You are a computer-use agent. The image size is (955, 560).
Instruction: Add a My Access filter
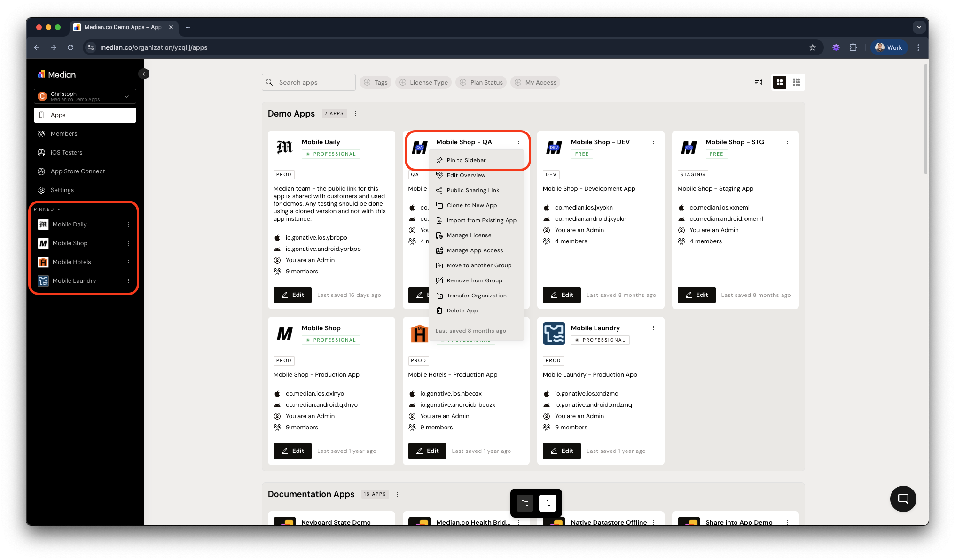[x=535, y=82]
